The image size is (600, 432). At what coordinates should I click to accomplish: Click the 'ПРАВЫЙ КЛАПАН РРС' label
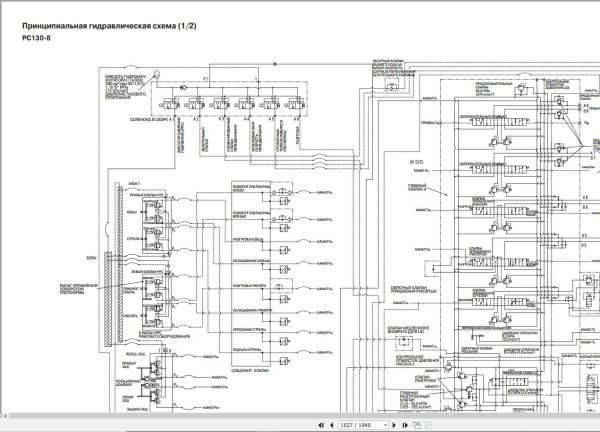[x=147, y=195]
